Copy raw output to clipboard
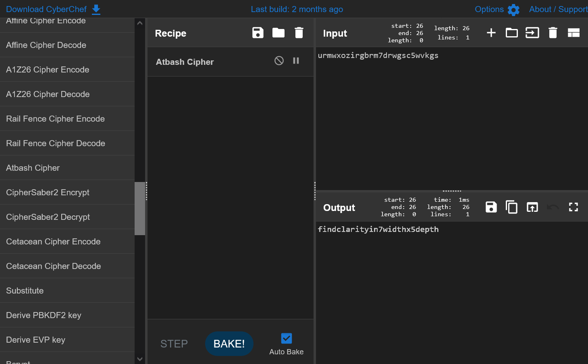The image size is (588, 364). [512, 207]
